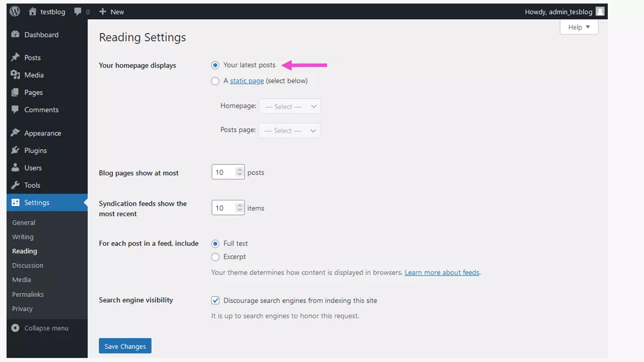
Task: Click the Media library icon in sidebar
Action: [x=16, y=75]
